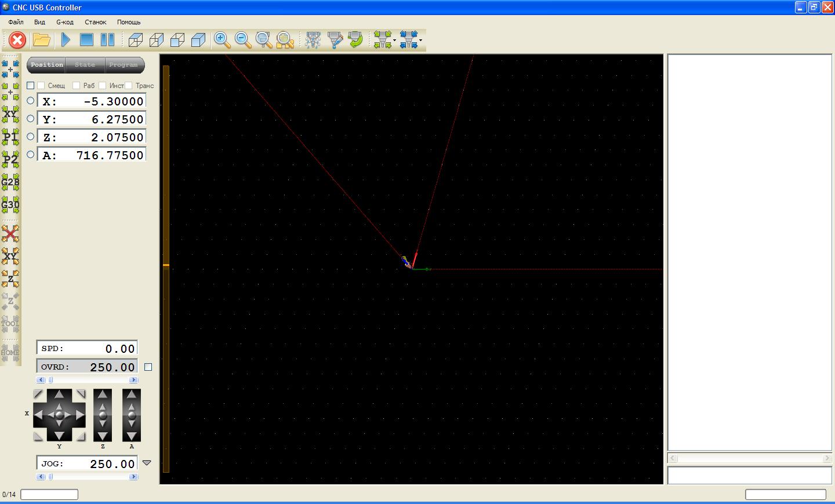This screenshot has height=504, width=835.
Task: Select the Z axis radio button
Action: tap(31, 137)
